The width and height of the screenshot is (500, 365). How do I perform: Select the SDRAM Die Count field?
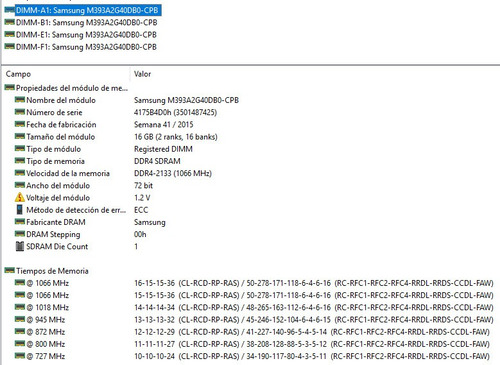[x=57, y=247]
